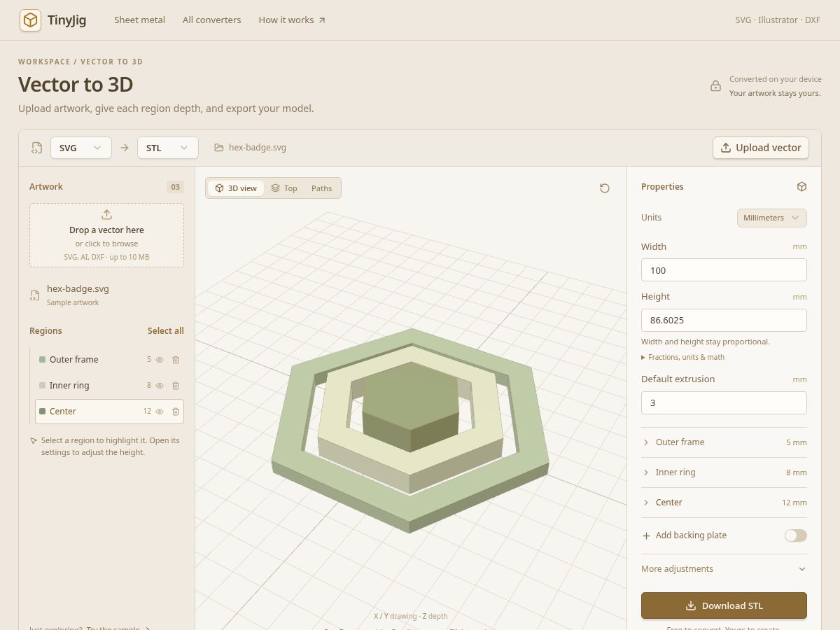Viewport: 840px width, 630px height.
Task: Click the 03 artwork count badge
Action: pyautogui.click(x=175, y=187)
